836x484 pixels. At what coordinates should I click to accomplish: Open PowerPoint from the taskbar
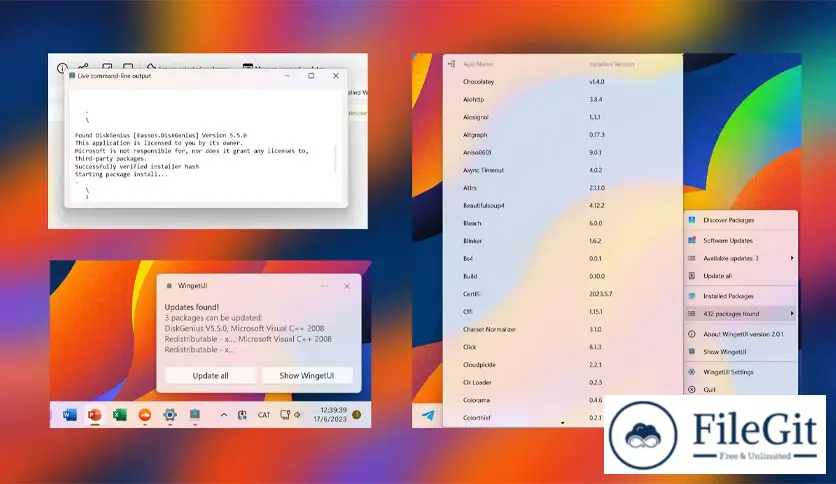pos(95,415)
